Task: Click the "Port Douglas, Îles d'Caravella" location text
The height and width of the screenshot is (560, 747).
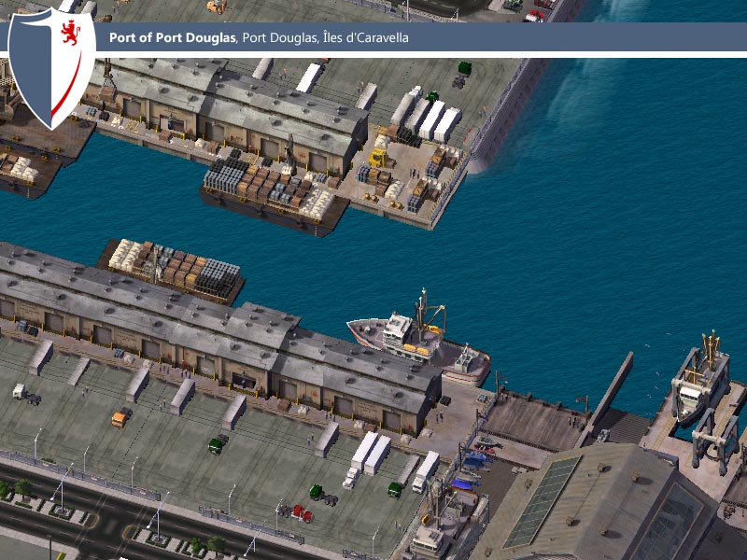Action: pyautogui.click(x=325, y=37)
